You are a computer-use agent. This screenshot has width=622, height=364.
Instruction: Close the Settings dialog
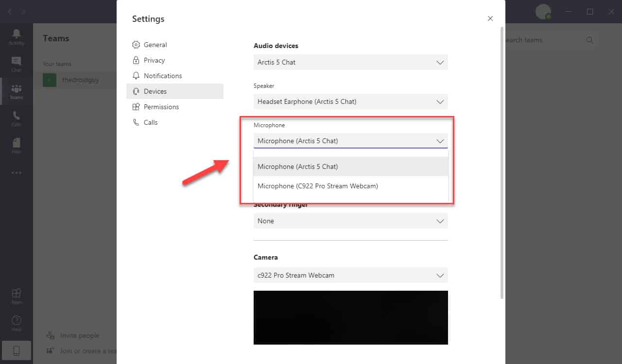[490, 18]
